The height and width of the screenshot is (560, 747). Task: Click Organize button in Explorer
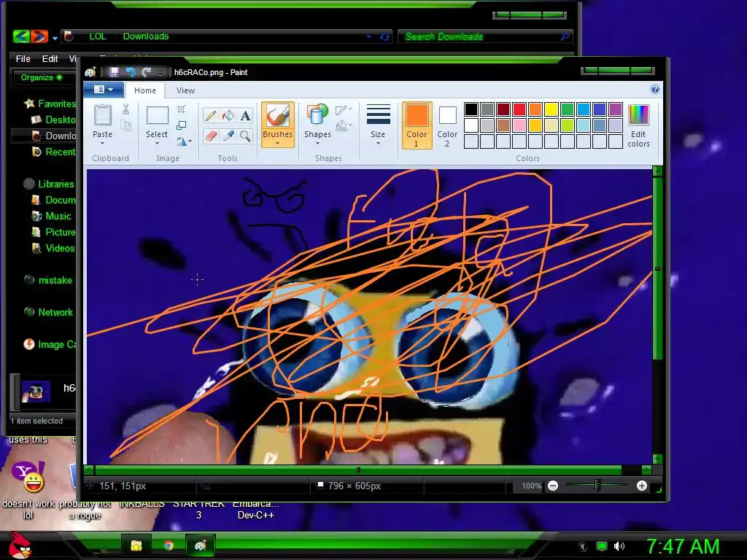pyautogui.click(x=41, y=77)
